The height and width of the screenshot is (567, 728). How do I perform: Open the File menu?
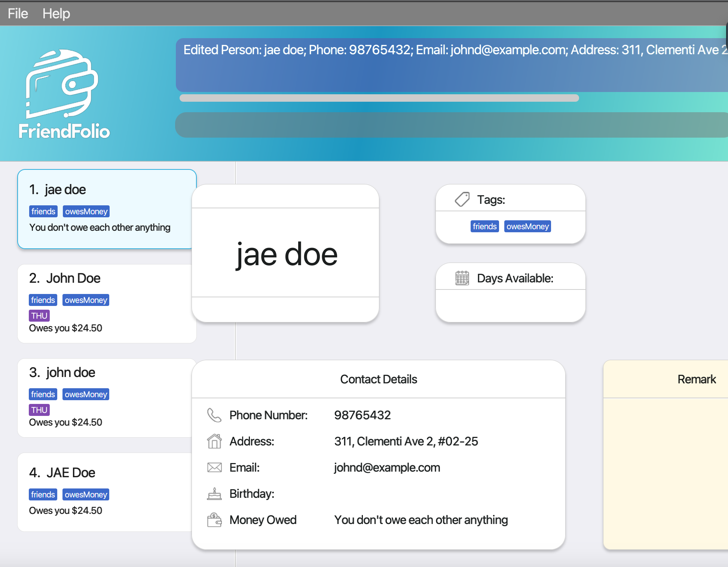pyautogui.click(x=18, y=13)
